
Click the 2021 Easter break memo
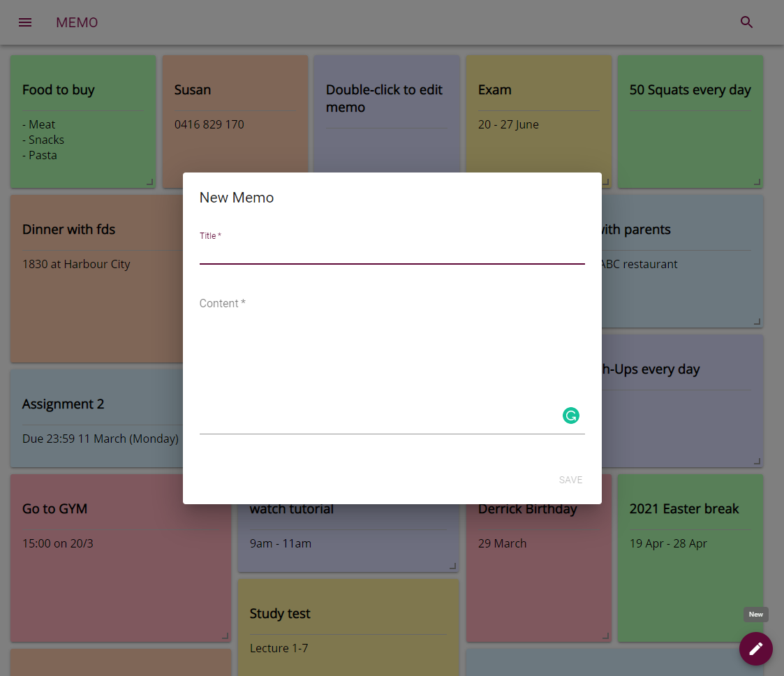click(690, 559)
